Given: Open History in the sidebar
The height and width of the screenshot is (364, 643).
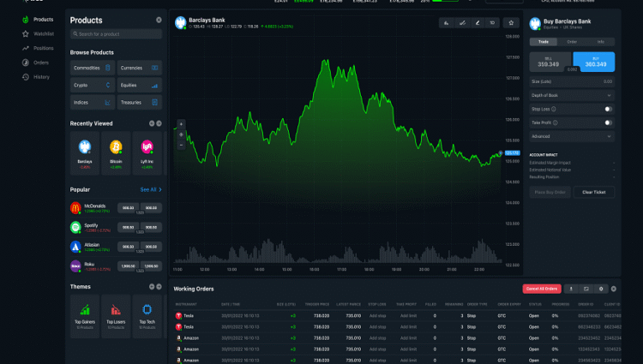Looking at the screenshot, I should (x=36, y=77).
